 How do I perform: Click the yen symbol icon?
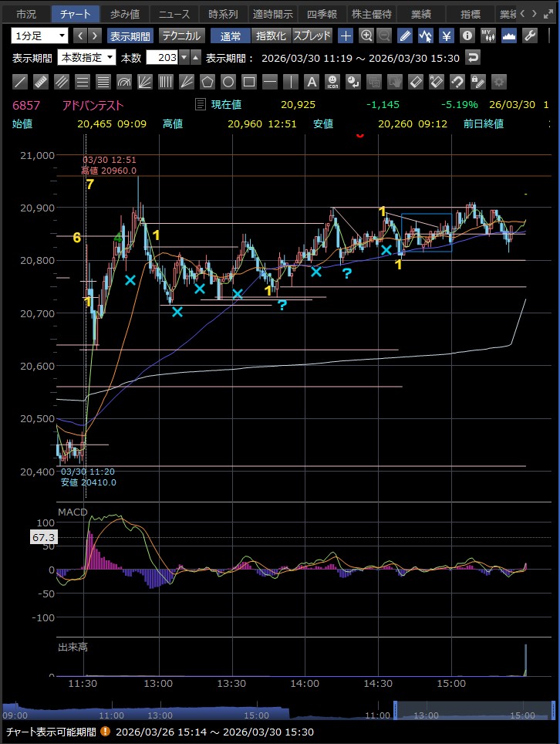click(x=447, y=36)
